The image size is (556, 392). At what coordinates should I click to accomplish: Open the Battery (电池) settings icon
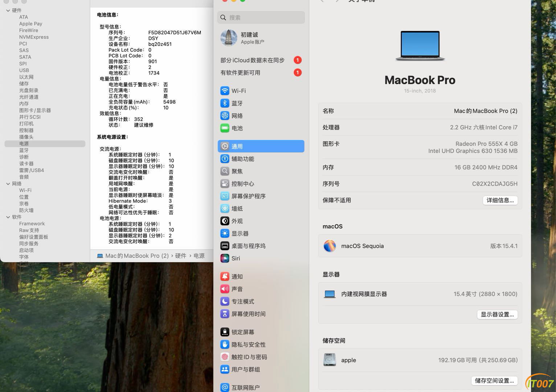pyautogui.click(x=225, y=128)
